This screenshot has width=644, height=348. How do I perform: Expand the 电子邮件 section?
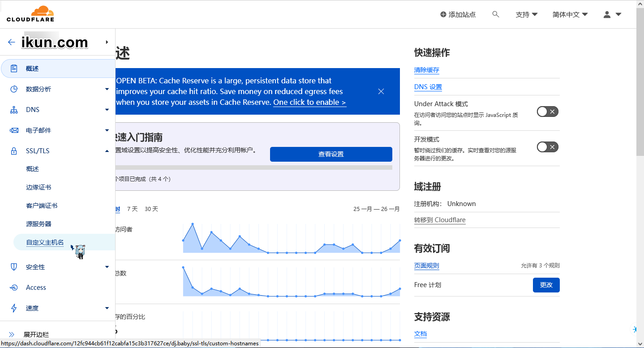(107, 130)
